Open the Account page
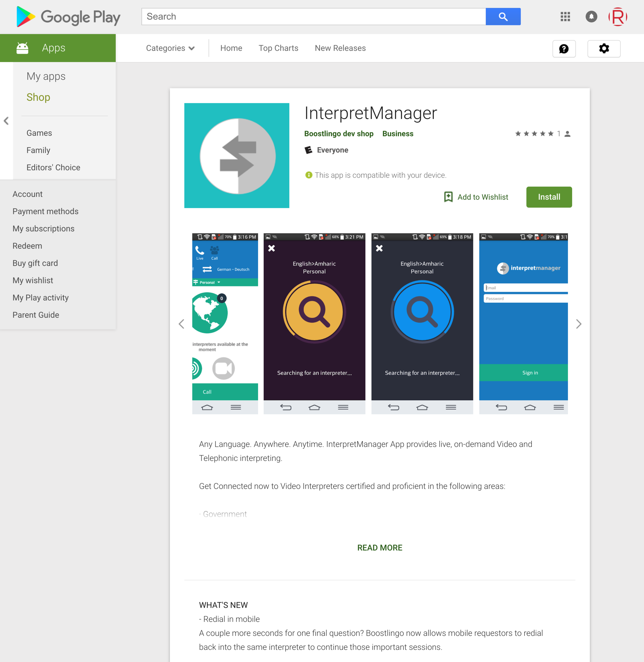Viewport: 644px width, 662px height. pyautogui.click(x=27, y=194)
